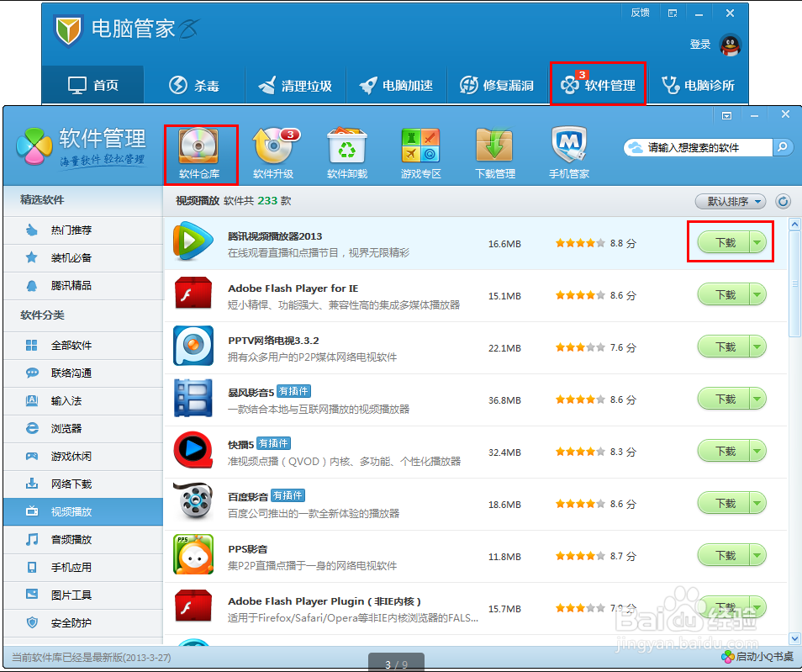Screen dimensions: 802x672
Task: Expand download arrow for 百度影音
Action: coord(757,503)
